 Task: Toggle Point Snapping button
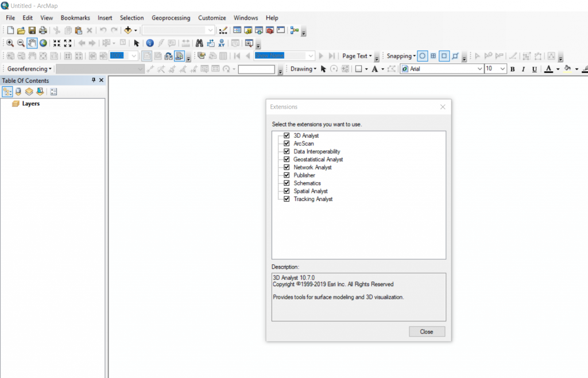[x=422, y=56]
